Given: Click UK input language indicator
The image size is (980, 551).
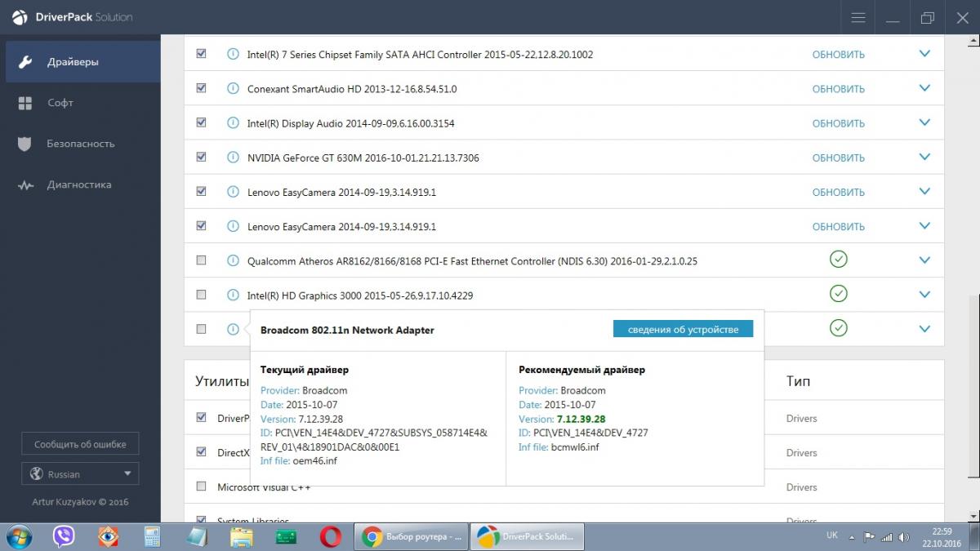Looking at the screenshot, I should (832, 535).
